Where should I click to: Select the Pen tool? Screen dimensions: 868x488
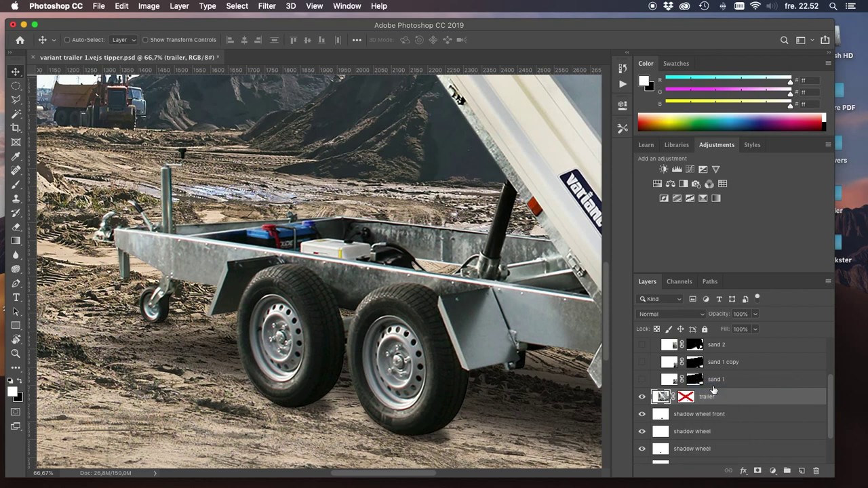[x=16, y=283]
